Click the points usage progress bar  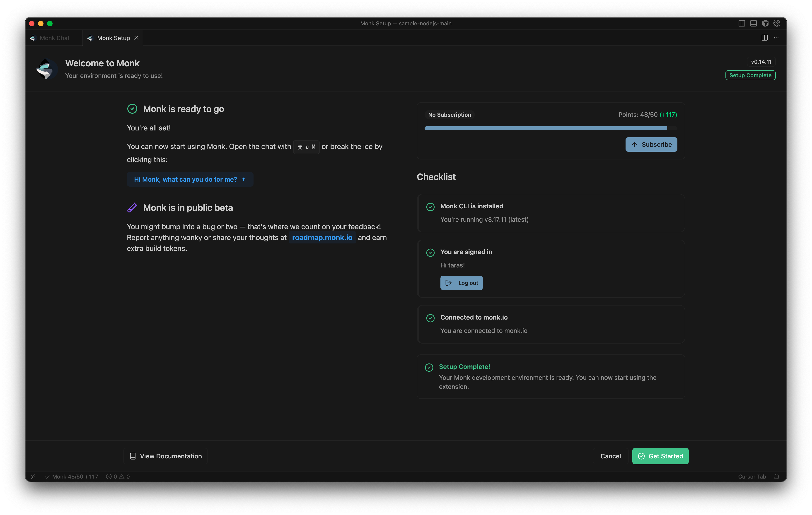(550, 128)
